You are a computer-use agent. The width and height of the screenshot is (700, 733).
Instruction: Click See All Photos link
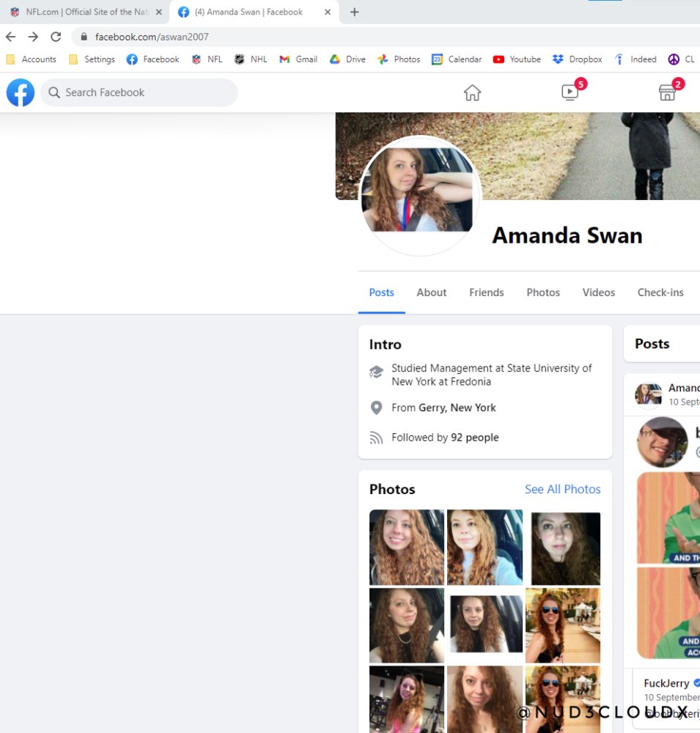[x=562, y=489]
